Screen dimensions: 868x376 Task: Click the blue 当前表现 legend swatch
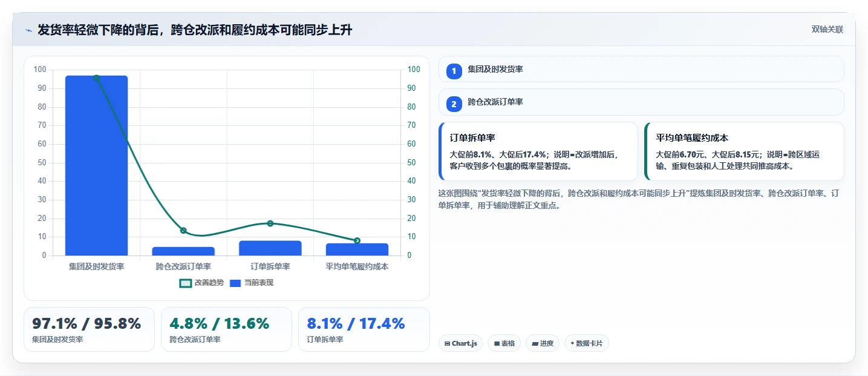point(235,283)
